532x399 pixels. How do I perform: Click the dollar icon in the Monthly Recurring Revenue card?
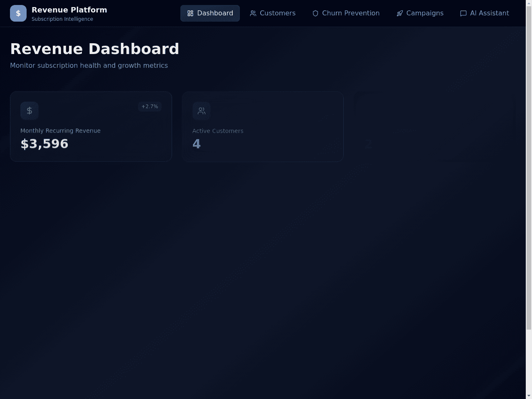30,111
